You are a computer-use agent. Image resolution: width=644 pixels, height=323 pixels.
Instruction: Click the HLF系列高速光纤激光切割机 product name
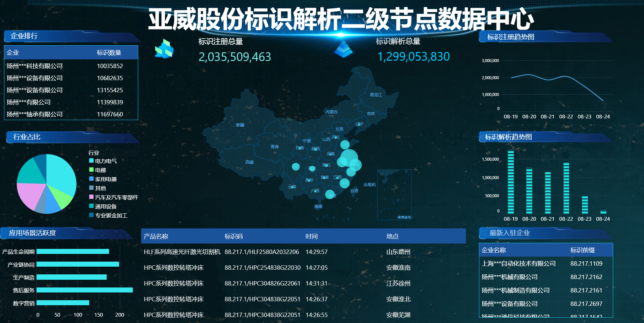tap(182, 252)
